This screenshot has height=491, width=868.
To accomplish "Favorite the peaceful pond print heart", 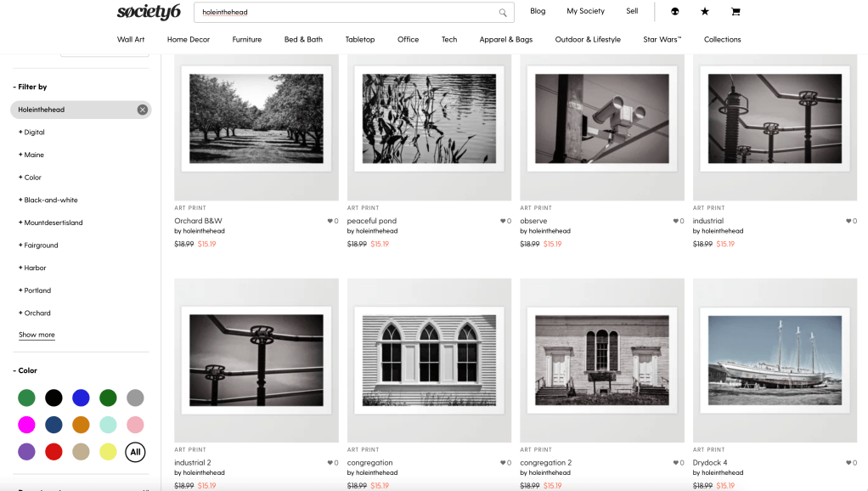I will 504,221.
